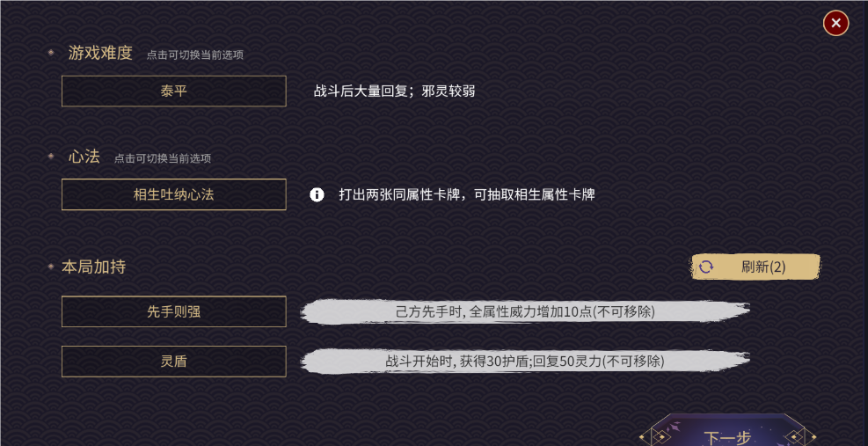Click the 本局加持 section heading

pyautogui.click(x=93, y=266)
